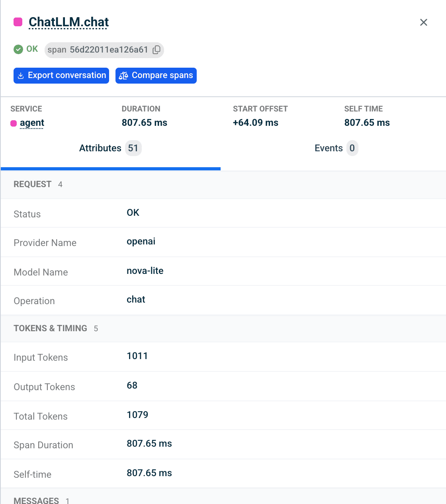Click the Events count badge 0

tap(352, 148)
